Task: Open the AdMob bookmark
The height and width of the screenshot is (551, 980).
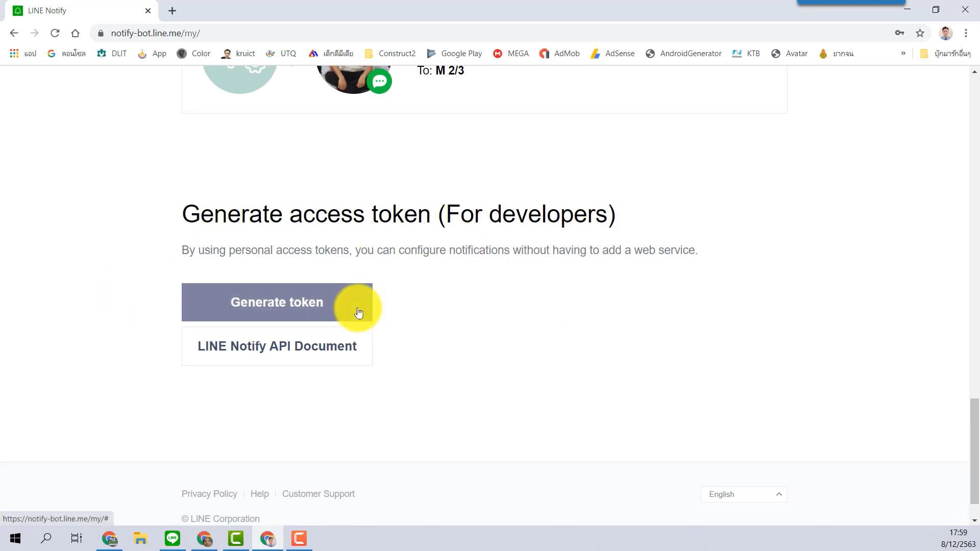Action: pyautogui.click(x=559, y=54)
